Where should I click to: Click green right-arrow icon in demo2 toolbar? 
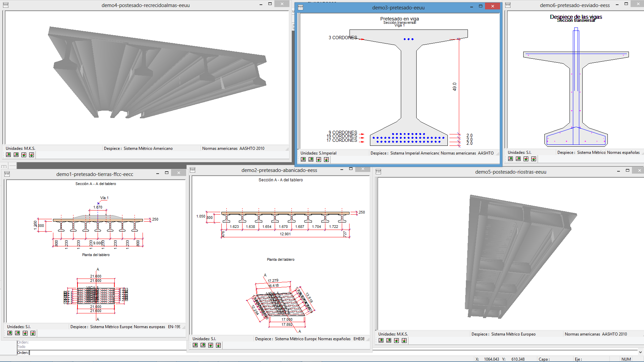click(x=195, y=345)
